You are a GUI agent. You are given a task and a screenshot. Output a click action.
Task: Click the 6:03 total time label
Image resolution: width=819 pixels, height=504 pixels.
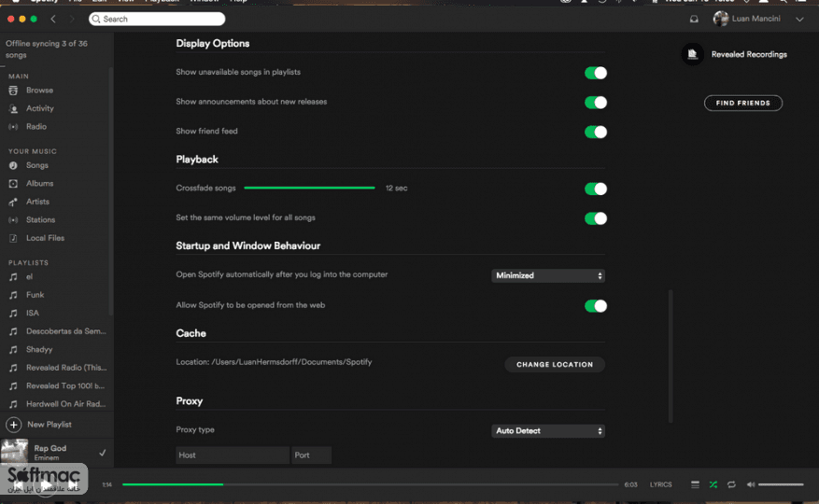click(x=631, y=484)
